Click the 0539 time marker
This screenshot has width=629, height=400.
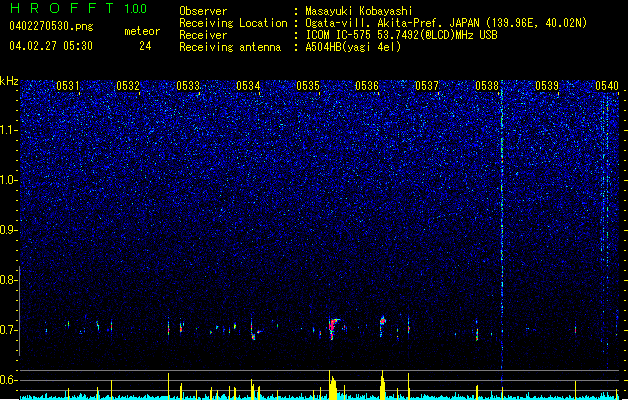(547, 86)
